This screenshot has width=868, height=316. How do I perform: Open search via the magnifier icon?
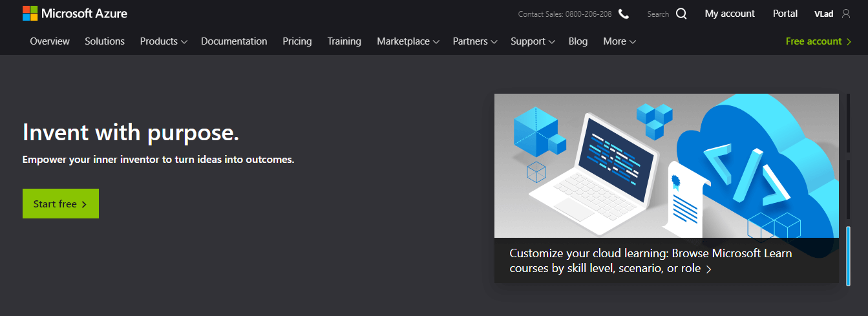pos(681,14)
